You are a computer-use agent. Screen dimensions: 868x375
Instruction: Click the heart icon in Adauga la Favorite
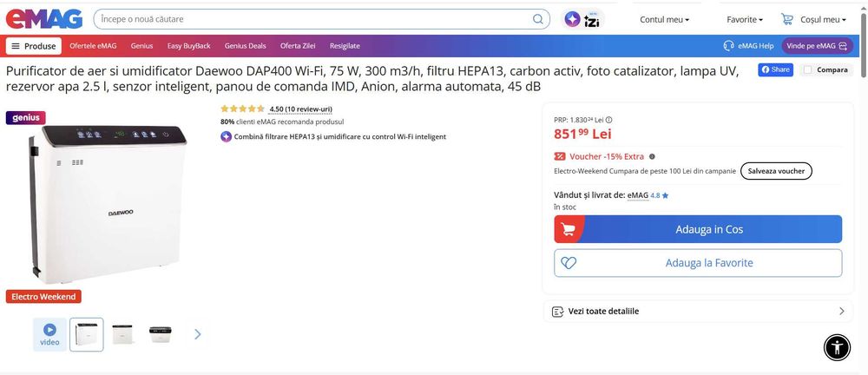point(569,263)
